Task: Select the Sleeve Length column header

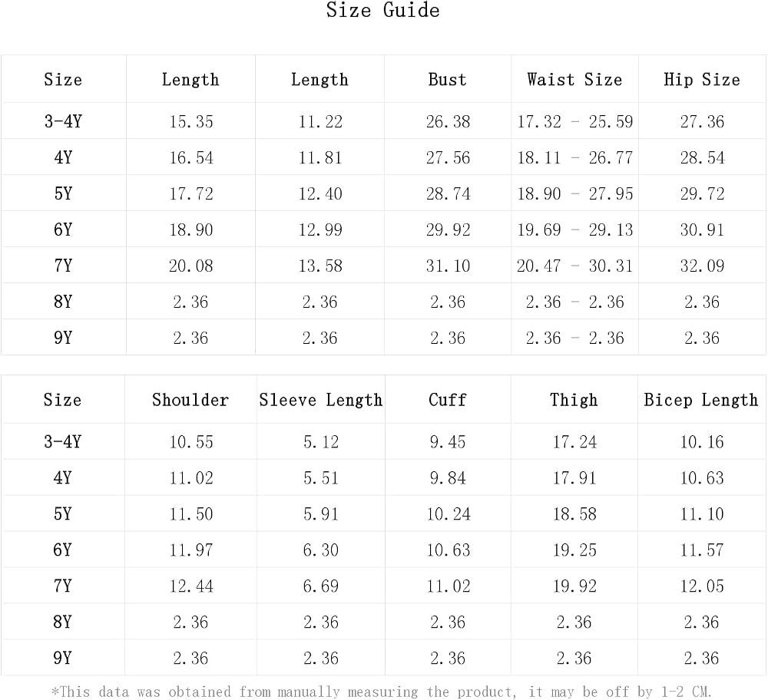Action: click(321, 400)
